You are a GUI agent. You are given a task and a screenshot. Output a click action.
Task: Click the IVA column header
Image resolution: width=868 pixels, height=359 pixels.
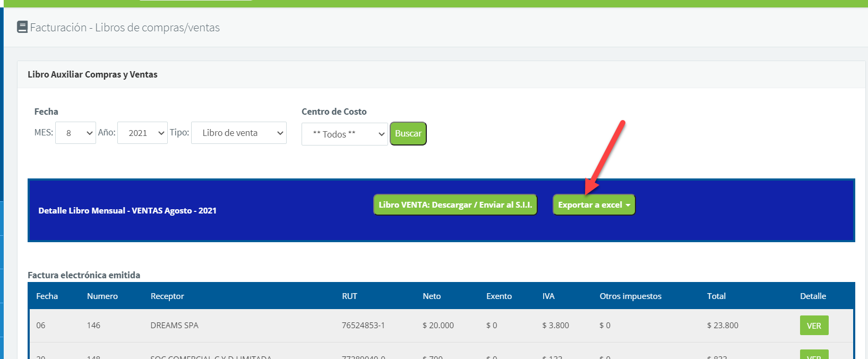[x=548, y=296]
